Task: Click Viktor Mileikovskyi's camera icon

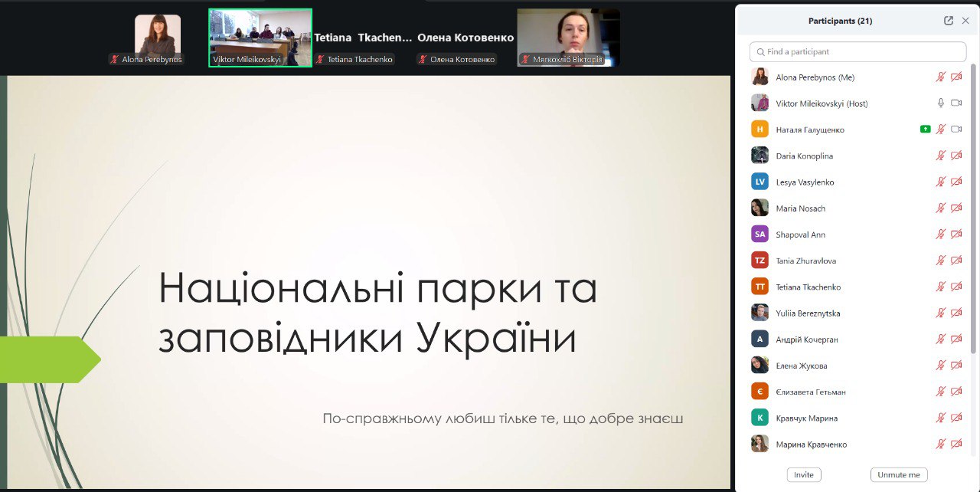Action: (956, 103)
